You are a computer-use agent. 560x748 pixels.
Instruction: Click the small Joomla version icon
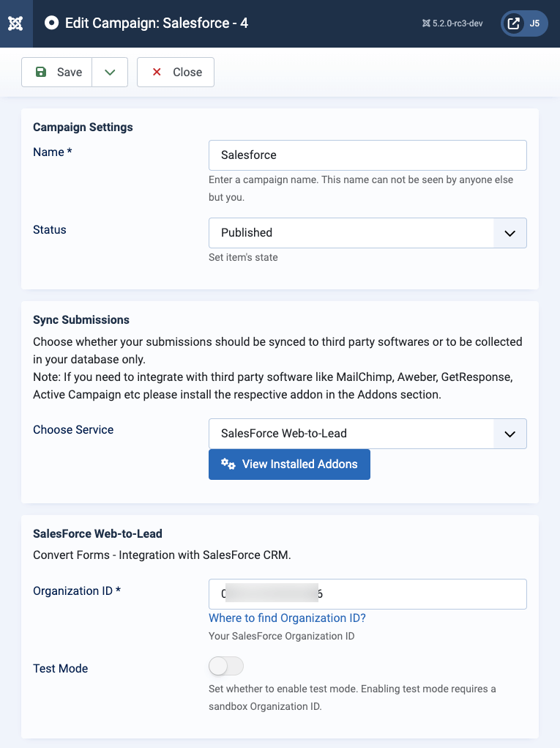pyautogui.click(x=426, y=23)
